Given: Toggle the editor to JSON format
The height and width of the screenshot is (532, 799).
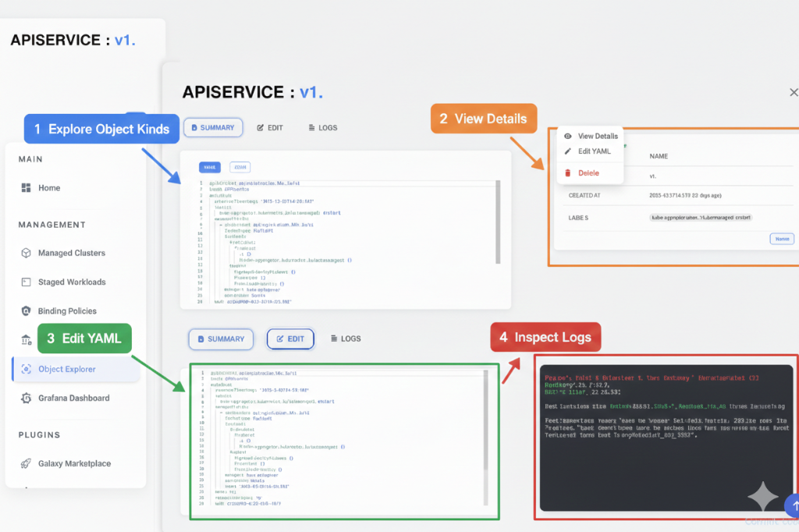Looking at the screenshot, I should pos(239,167).
